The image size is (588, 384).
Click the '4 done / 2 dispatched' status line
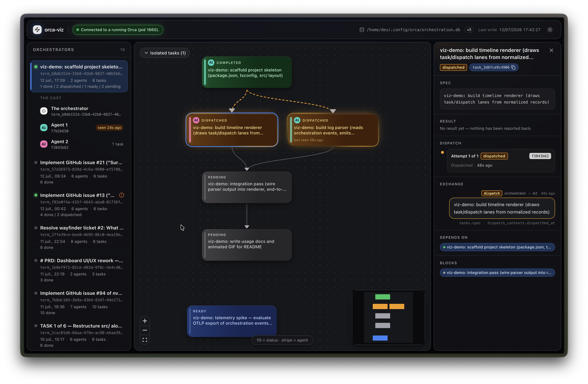[x=61, y=215]
